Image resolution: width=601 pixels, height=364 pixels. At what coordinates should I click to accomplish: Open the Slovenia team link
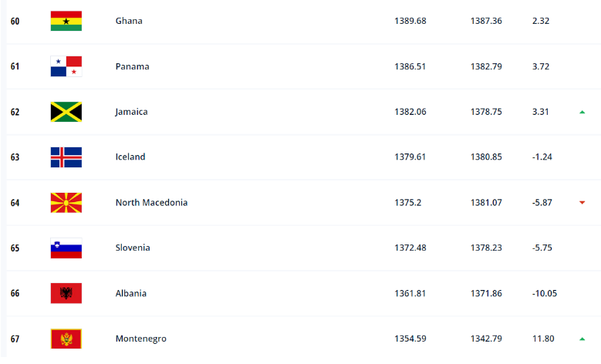[133, 248]
